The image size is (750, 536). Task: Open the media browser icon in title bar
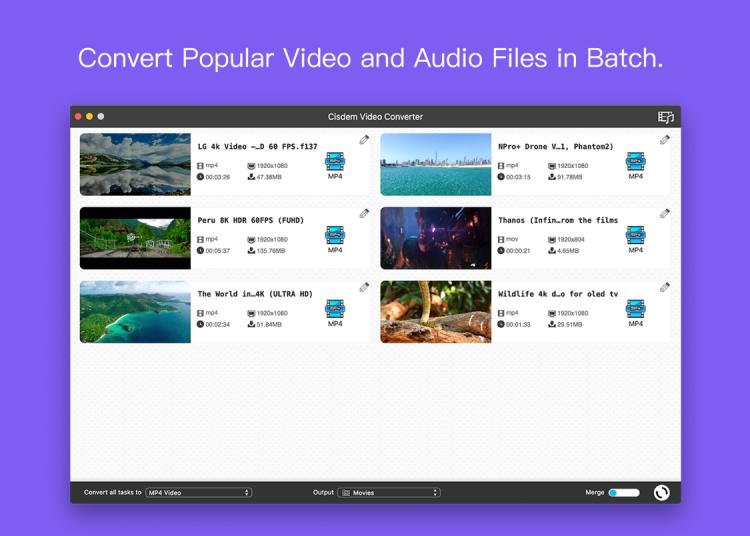pyautogui.click(x=666, y=117)
